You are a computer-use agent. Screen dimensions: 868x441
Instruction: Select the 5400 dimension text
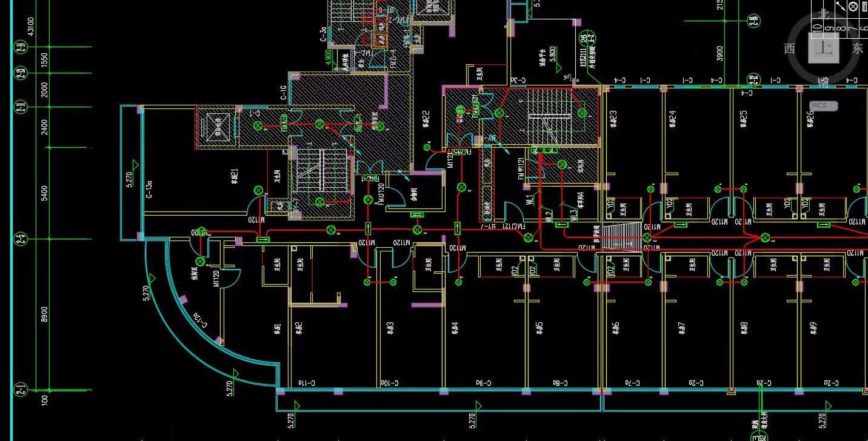coord(45,193)
